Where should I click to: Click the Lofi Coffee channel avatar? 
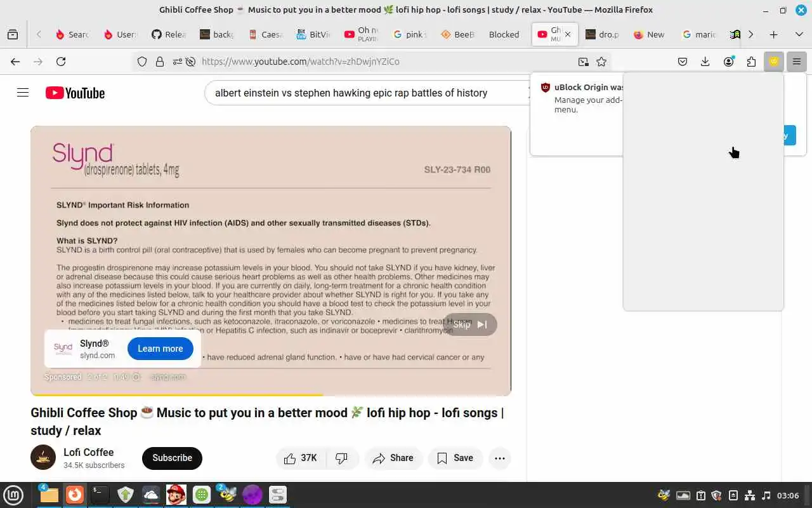[x=43, y=457]
